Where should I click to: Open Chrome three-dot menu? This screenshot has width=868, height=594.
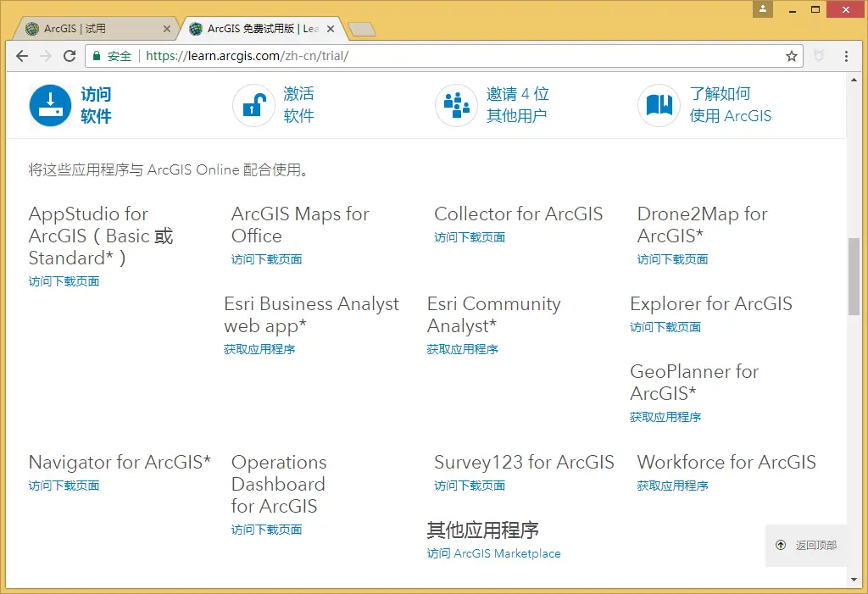[x=846, y=56]
